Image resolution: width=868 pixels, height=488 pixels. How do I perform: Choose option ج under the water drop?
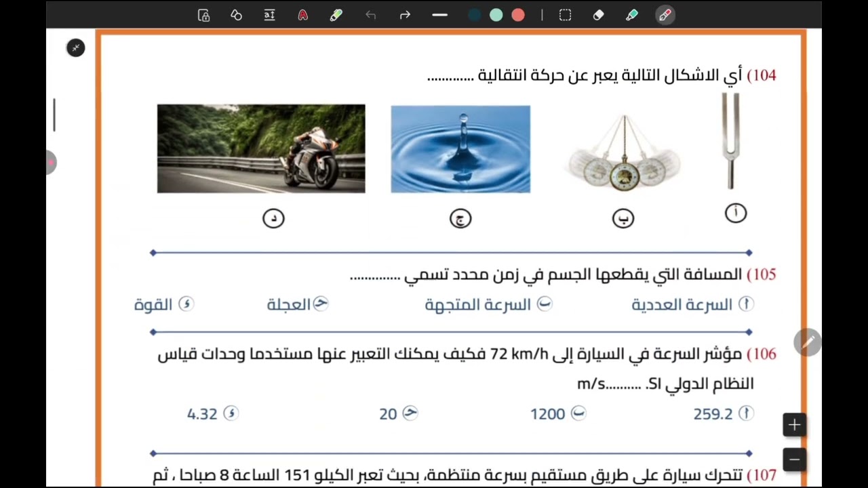coord(460,218)
